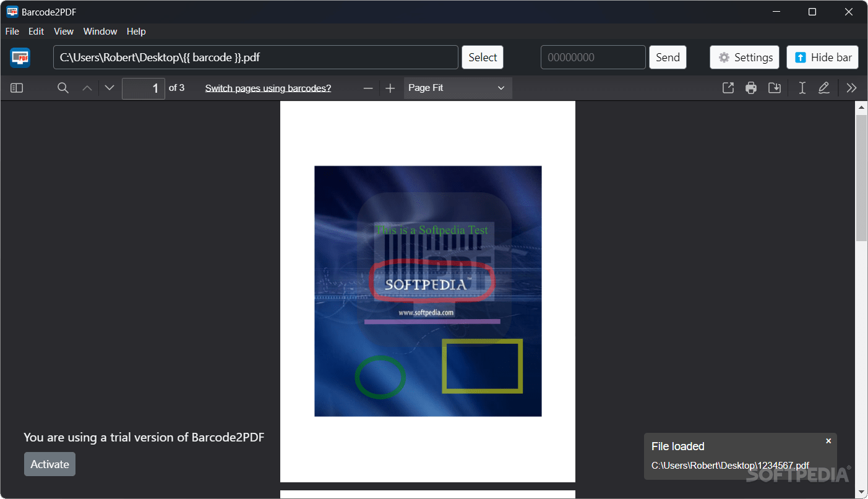868x499 pixels.
Task: Open the Settings button
Action: [745, 58]
